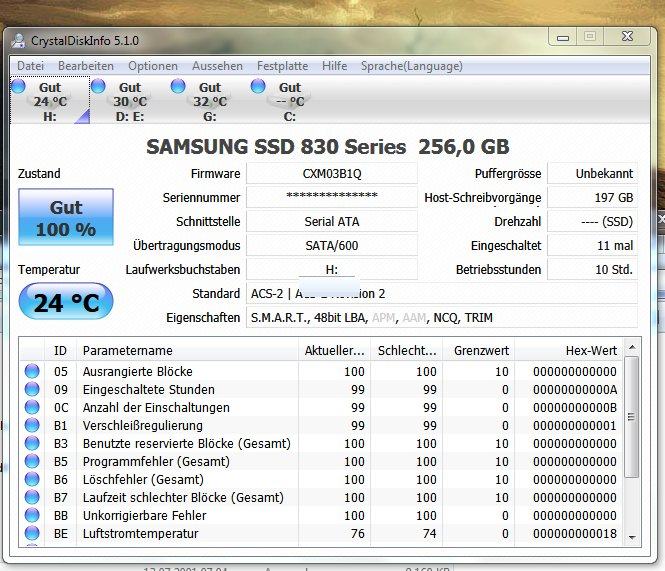Open the Optionen menu
This screenshot has width=665, height=571.
tap(153, 66)
